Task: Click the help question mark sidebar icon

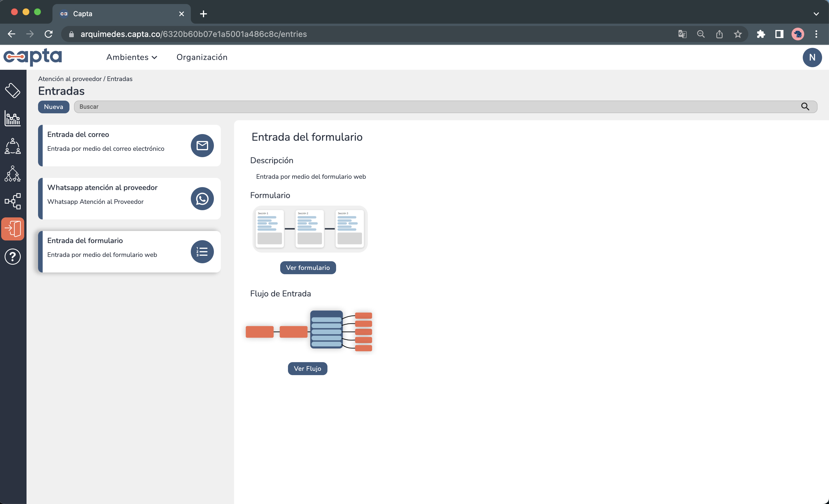Action: pyautogui.click(x=13, y=257)
